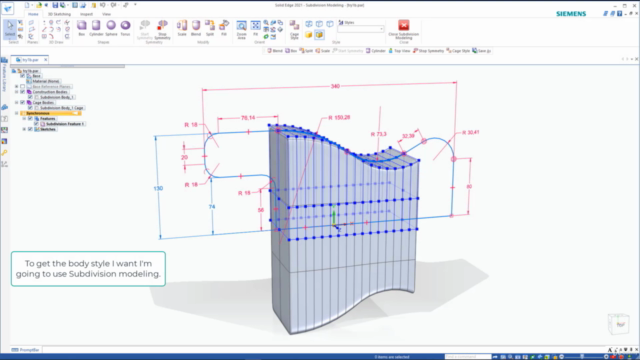Insert a Cylinder shape from the Shapes group

96,28
